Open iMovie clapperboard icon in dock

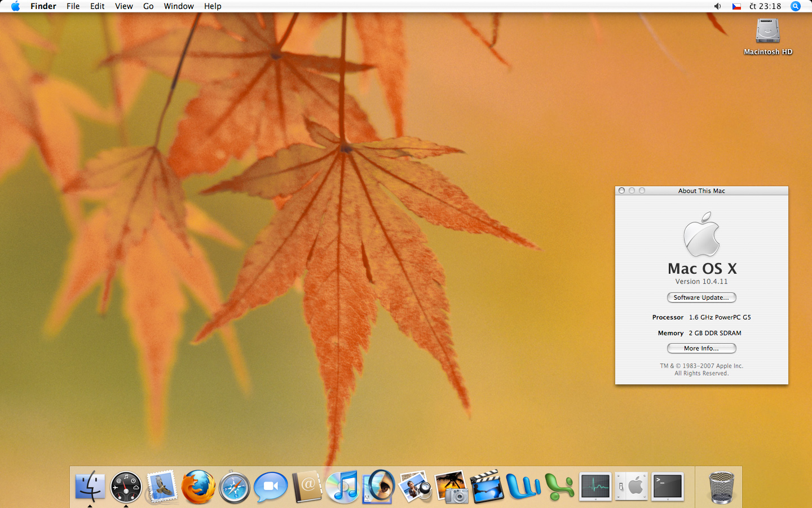pos(487,487)
